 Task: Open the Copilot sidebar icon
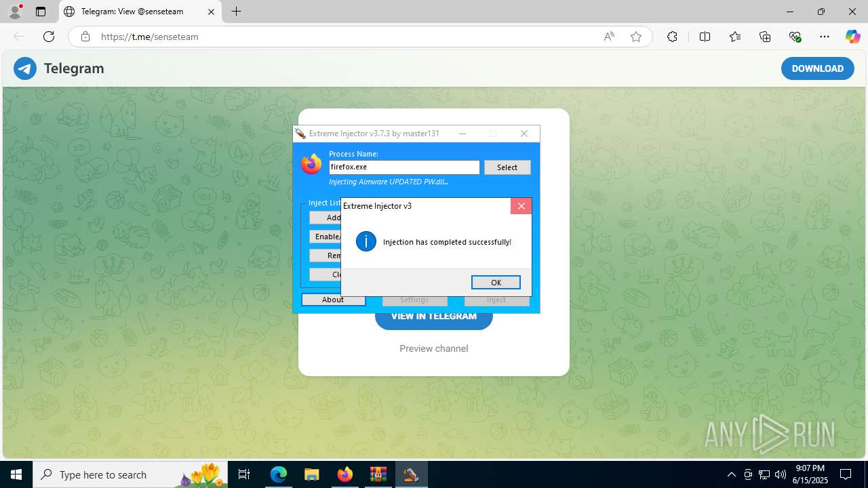tap(853, 37)
